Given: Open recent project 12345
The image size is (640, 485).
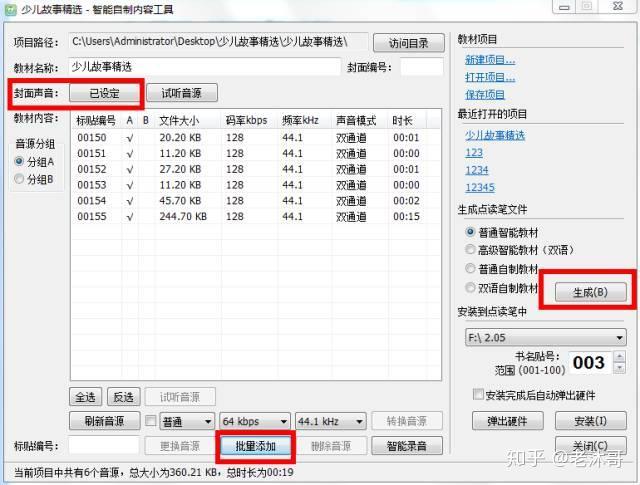Looking at the screenshot, I should tap(479, 187).
